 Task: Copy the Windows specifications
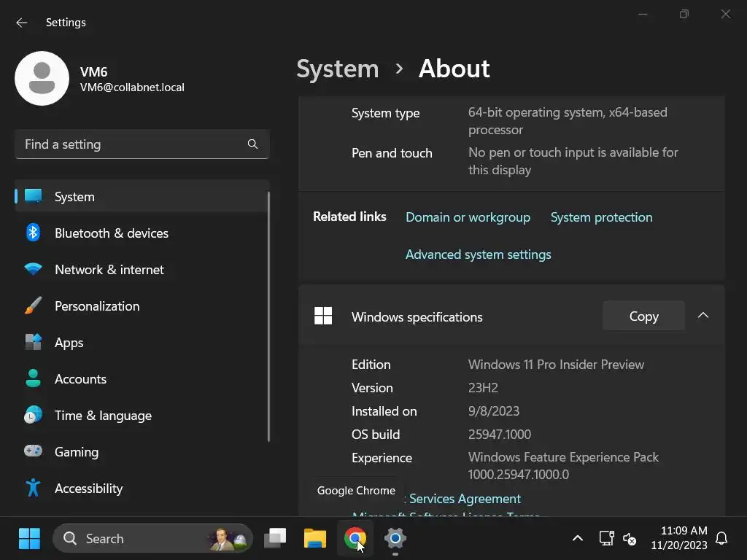click(643, 316)
